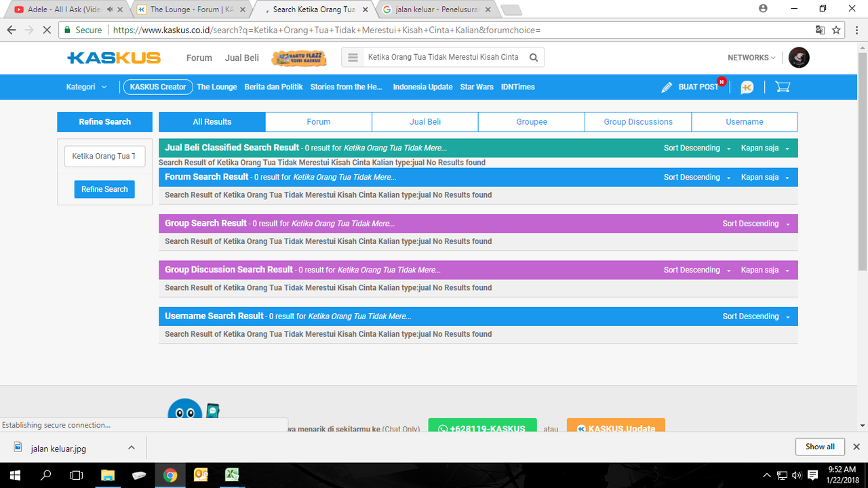Open Kapan saja in Jual Beli results
The height and width of the screenshot is (488, 868).
coord(765,148)
